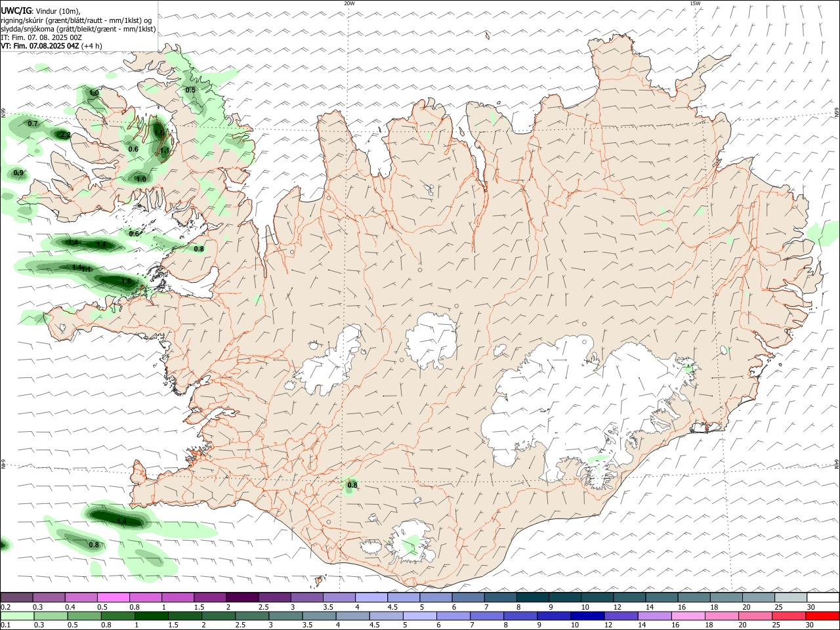The image size is (840, 630).
Task: Click the '18' legend label on the lower scale
Action: click(x=709, y=625)
